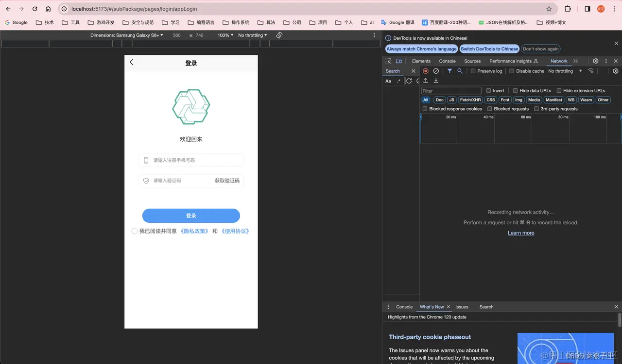This screenshot has height=364, width=622.
Task: Toggle regular expression in Search pane
Action: [x=399, y=81]
